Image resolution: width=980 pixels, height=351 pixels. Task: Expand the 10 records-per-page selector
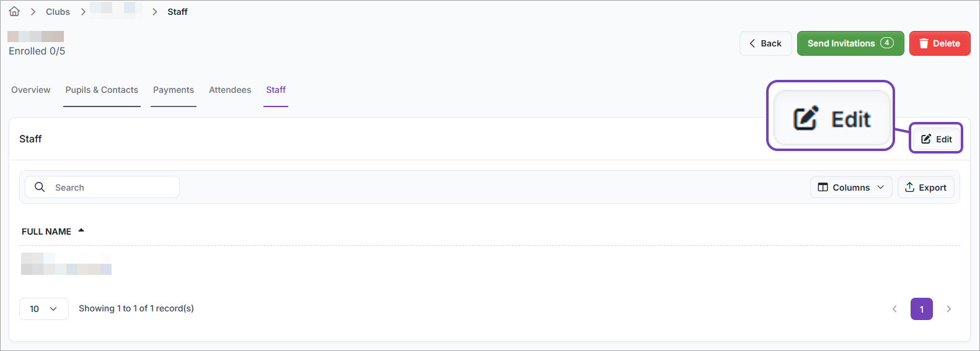[x=44, y=309]
